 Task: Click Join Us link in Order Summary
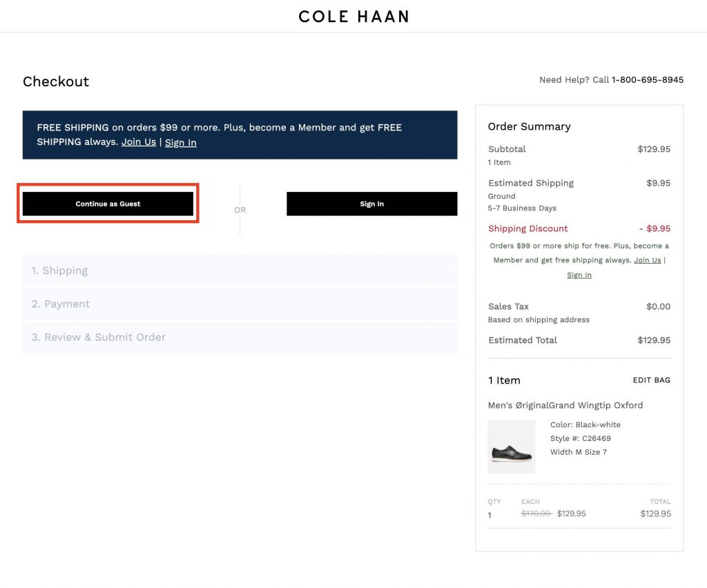pos(647,260)
